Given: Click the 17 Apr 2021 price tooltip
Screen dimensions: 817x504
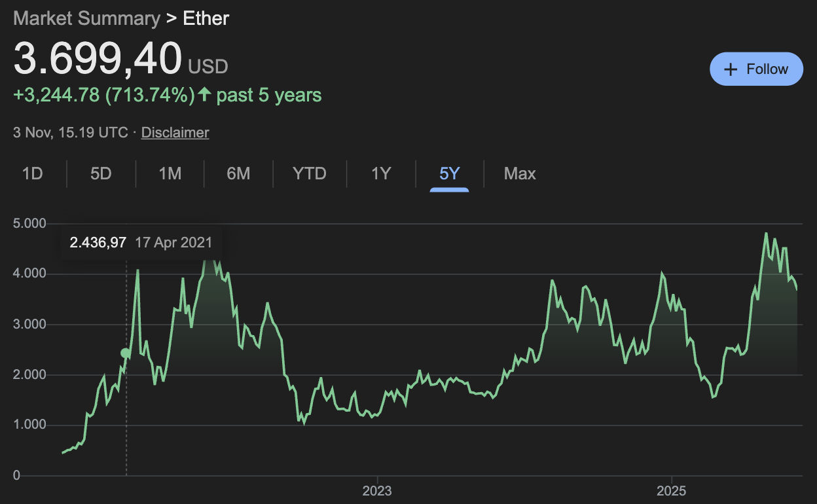Looking at the screenshot, I should pyautogui.click(x=141, y=243).
